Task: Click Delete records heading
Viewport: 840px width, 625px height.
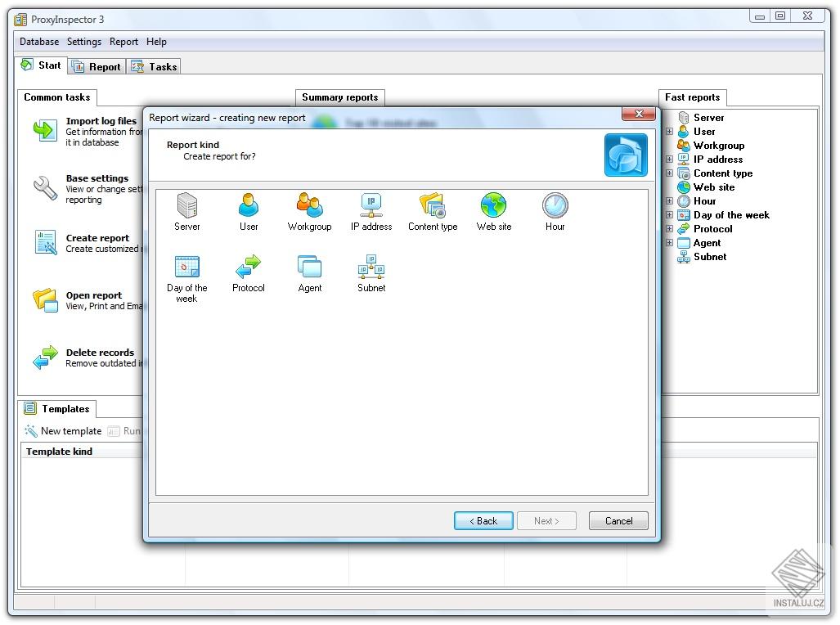Action: (100, 353)
